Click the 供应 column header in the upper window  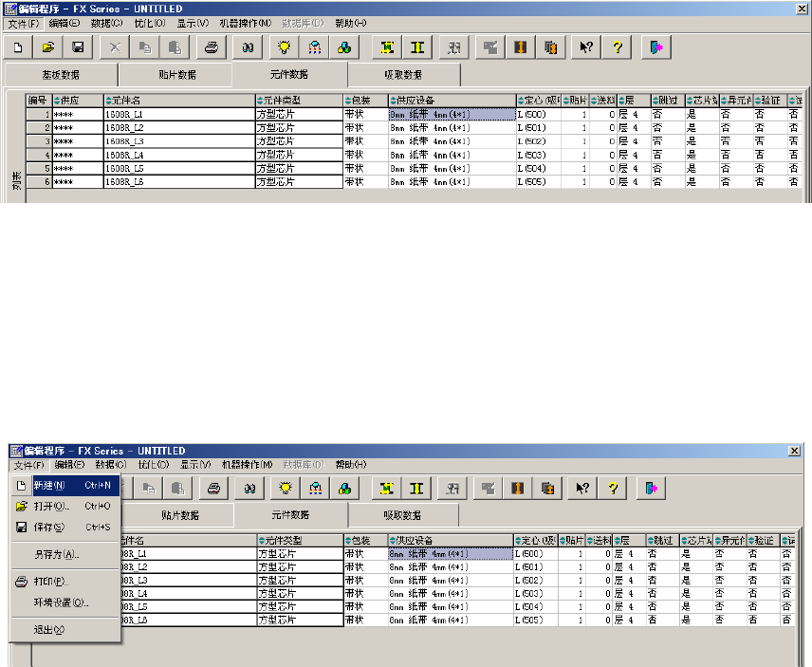coord(78,101)
